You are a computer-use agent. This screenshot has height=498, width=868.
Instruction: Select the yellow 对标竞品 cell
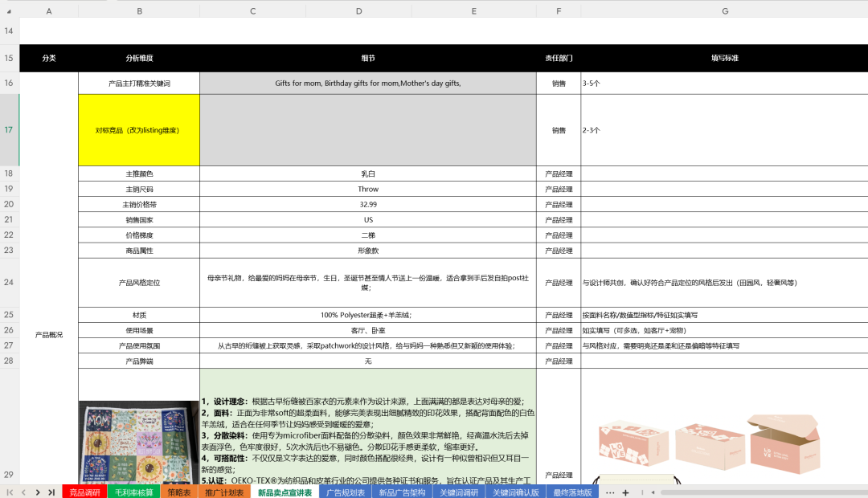click(138, 129)
